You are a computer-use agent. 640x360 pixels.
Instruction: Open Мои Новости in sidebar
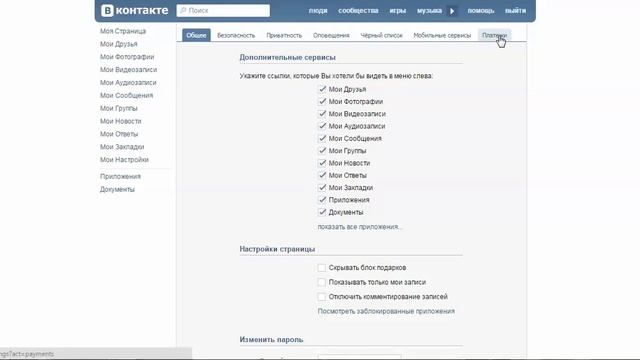tap(120, 121)
